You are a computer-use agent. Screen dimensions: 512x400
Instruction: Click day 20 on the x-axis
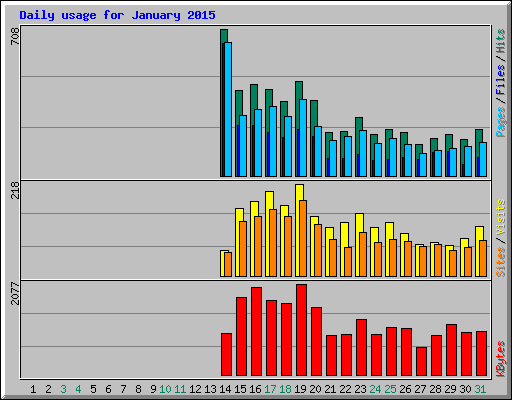(x=315, y=389)
